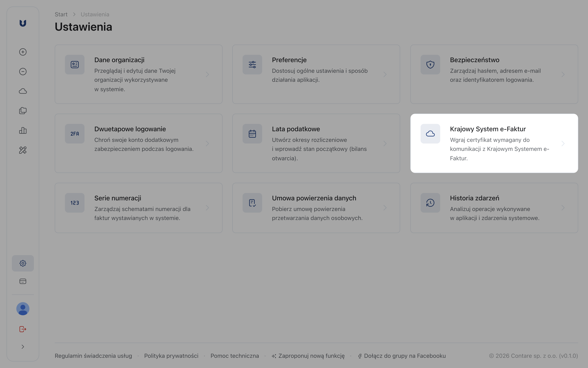Go to Start in the breadcrumb

[61, 14]
